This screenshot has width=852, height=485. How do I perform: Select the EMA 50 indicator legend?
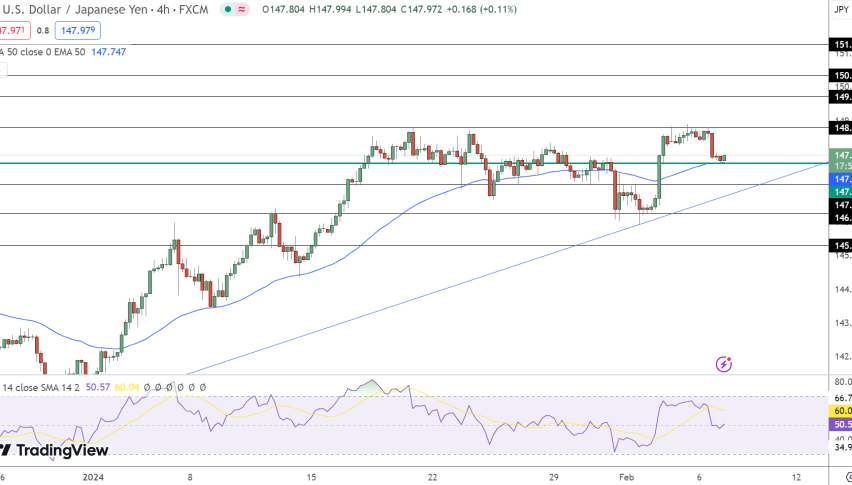pos(42,52)
